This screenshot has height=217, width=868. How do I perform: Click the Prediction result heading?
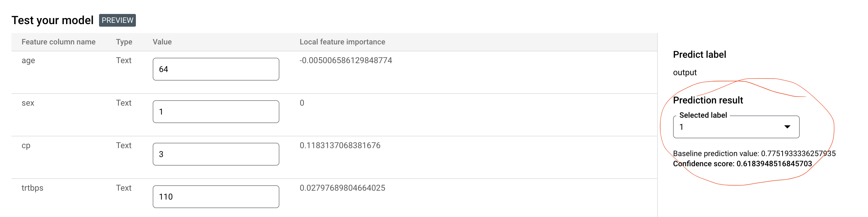pos(708,100)
